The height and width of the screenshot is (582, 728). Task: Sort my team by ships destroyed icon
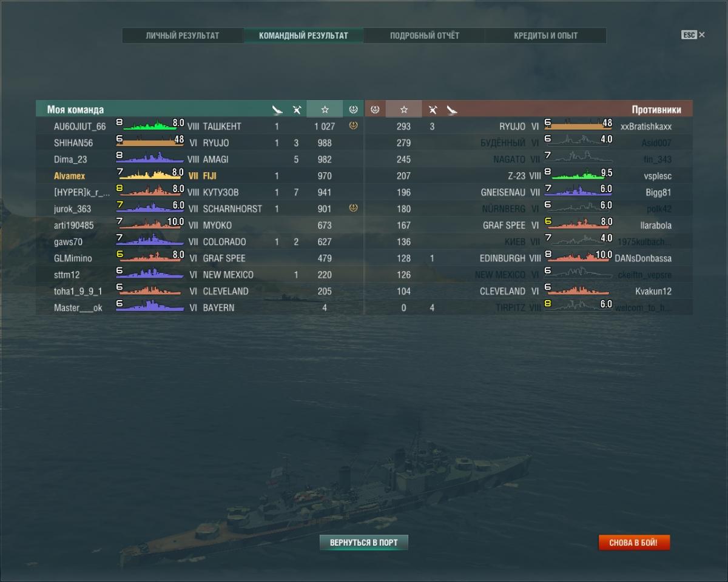coord(297,110)
